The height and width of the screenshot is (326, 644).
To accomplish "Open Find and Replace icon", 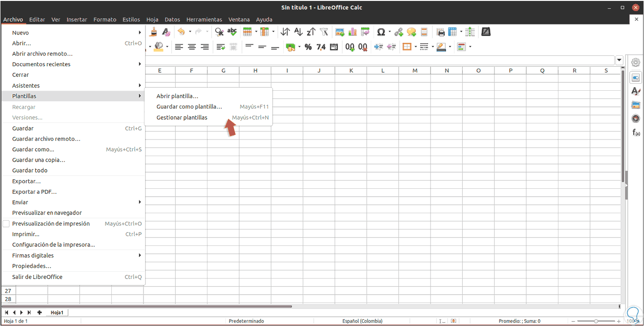I will pos(219,32).
